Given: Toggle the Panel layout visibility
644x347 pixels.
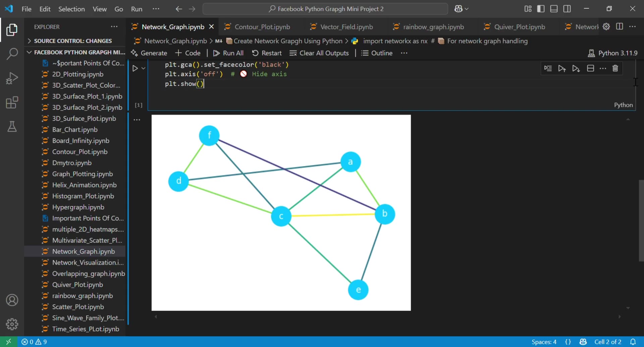Looking at the screenshot, I should click(x=554, y=9).
